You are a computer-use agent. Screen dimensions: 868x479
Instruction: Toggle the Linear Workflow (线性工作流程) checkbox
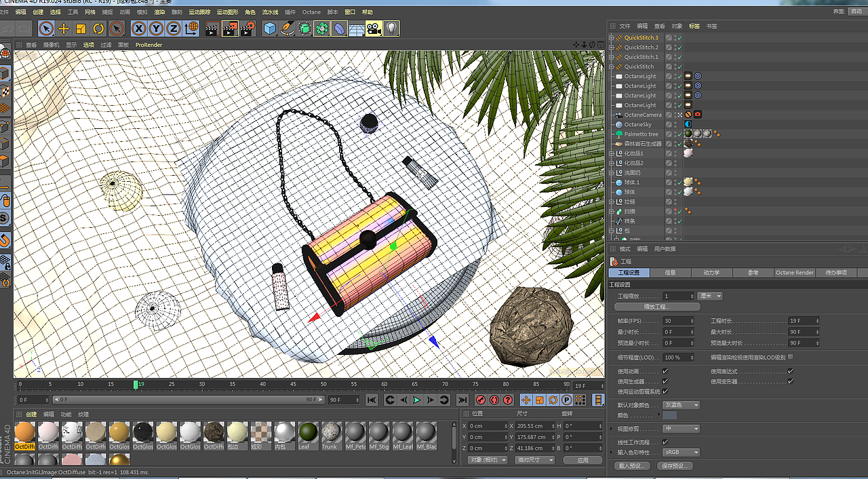point(665,442)
